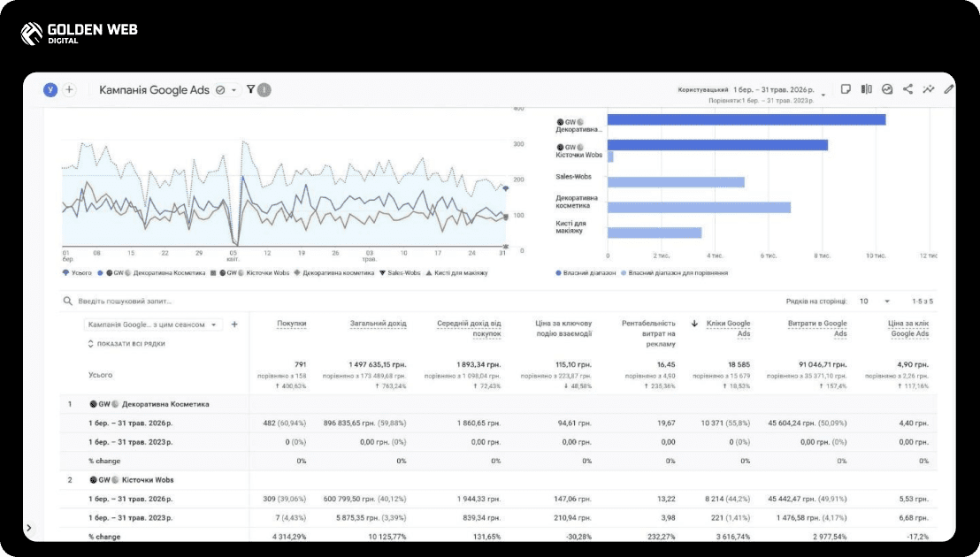Add a secondary dimension with plus icon

[234, 324]
